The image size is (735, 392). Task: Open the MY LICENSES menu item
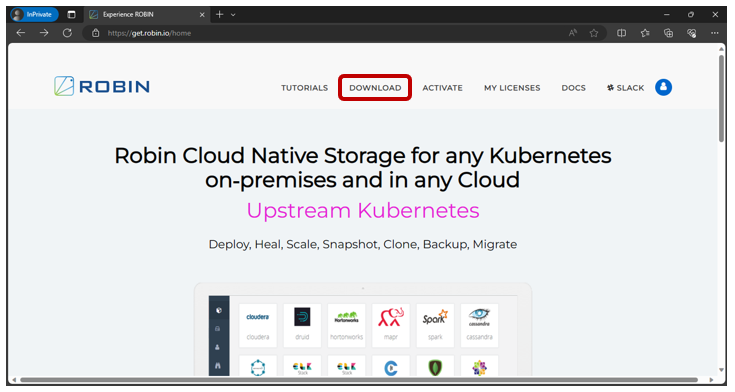512,88
